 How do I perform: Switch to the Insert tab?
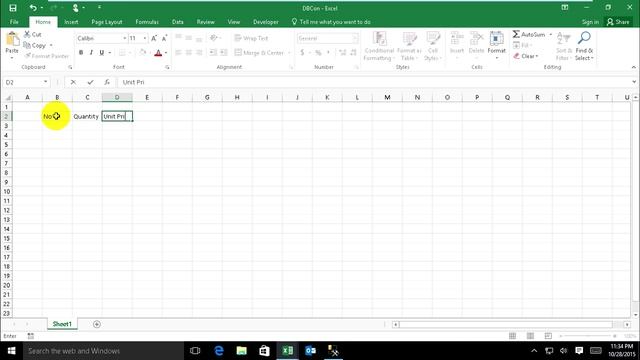pyautogui.click(x=71, y=22)
